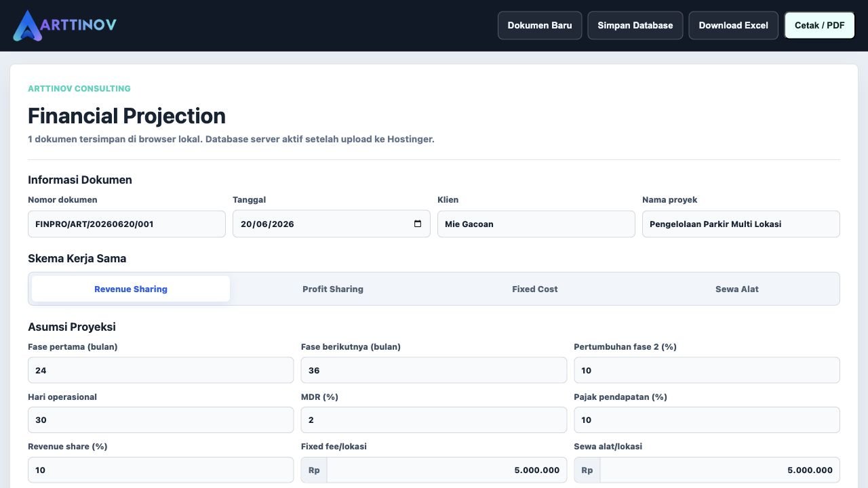
Task: Select the Sewa Alat tab
Action: (x=737, y=289)
